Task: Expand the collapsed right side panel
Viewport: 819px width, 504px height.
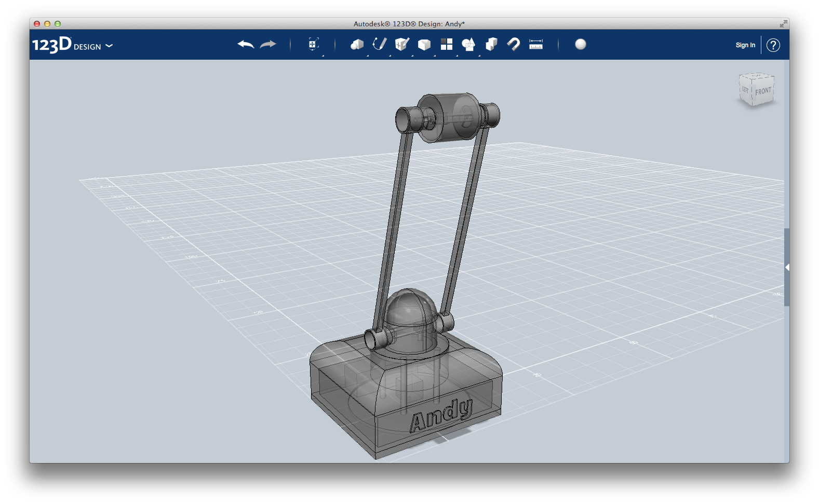Action: 787,267
